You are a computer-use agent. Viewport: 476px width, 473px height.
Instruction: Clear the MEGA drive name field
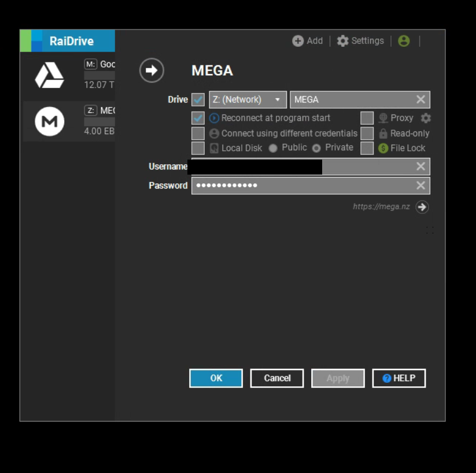pyautogui.click(x=420, y=99)
